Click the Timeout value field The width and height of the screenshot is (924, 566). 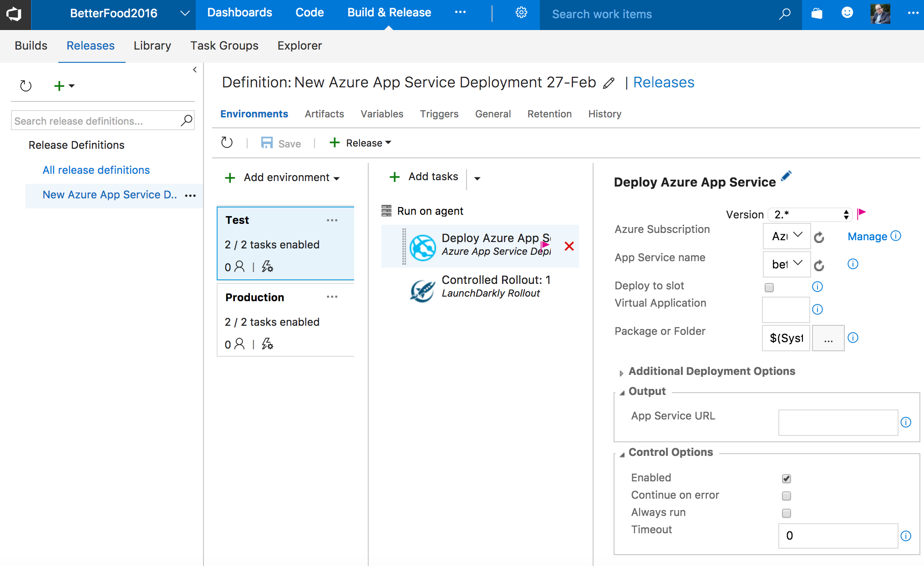pyautogui.click(x=838, y=536)
